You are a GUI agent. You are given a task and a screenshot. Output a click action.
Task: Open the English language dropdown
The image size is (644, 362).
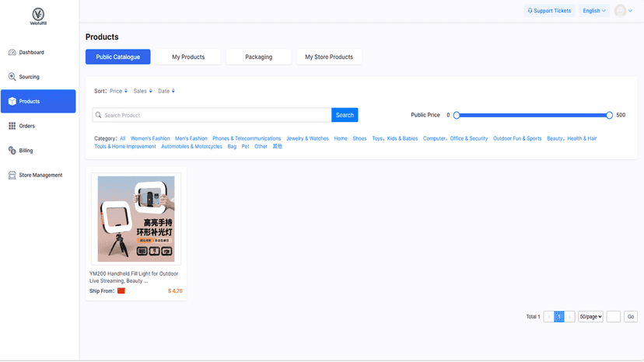pyautogui.click(x=594, y=11)
